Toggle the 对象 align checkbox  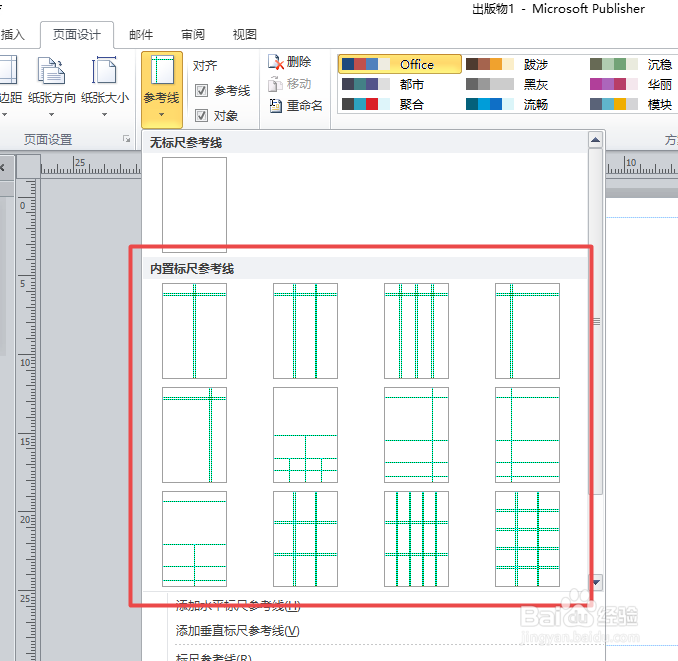[x=201, y=115]
